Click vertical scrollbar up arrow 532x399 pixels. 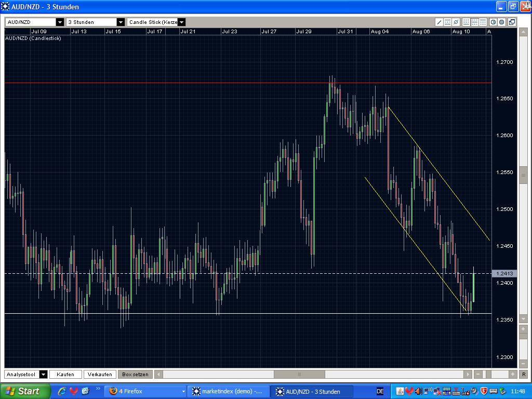523,31
